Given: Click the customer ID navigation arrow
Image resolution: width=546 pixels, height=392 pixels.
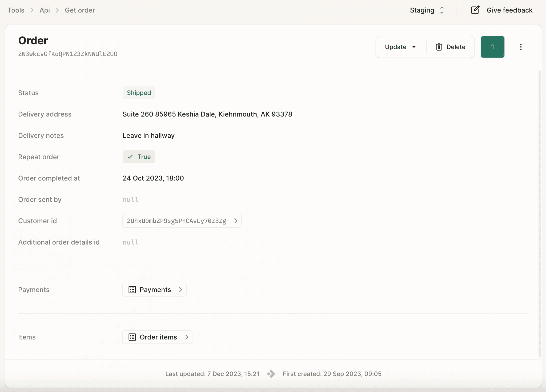Looking at the screenshot, I should (236, 221).
